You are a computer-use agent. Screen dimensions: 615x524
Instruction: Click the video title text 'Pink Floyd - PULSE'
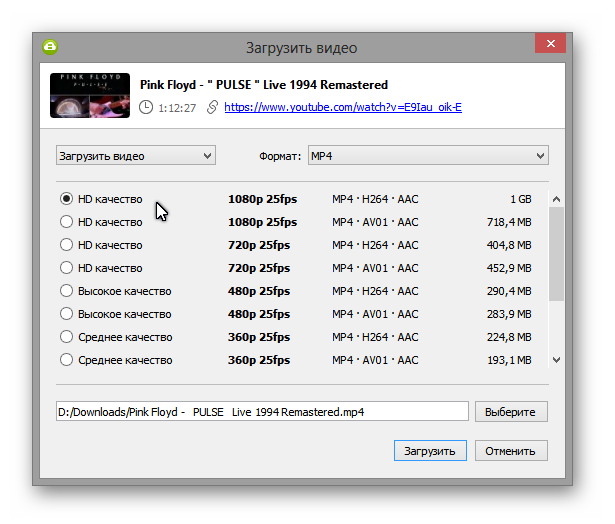click(x=264, y=85)
